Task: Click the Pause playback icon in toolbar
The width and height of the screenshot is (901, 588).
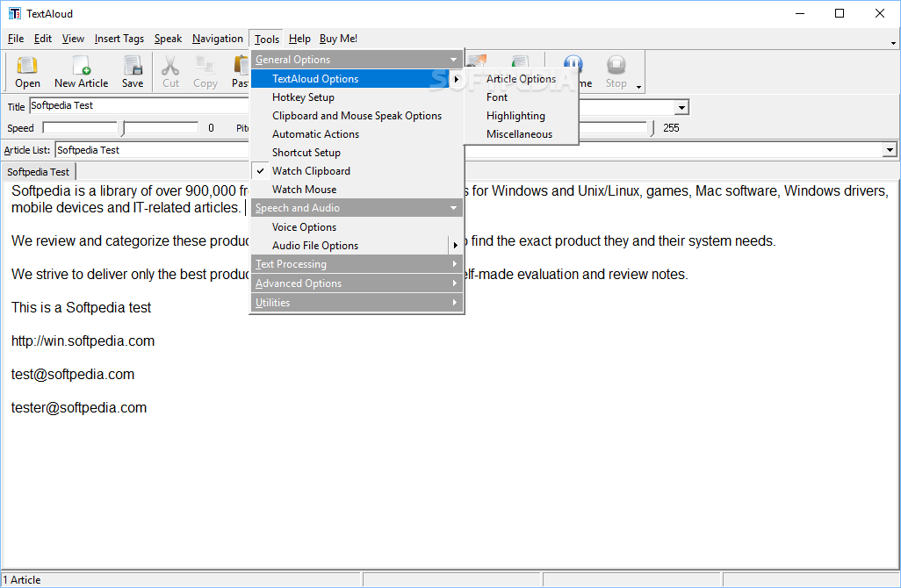Action: click(x=573, y=64)
